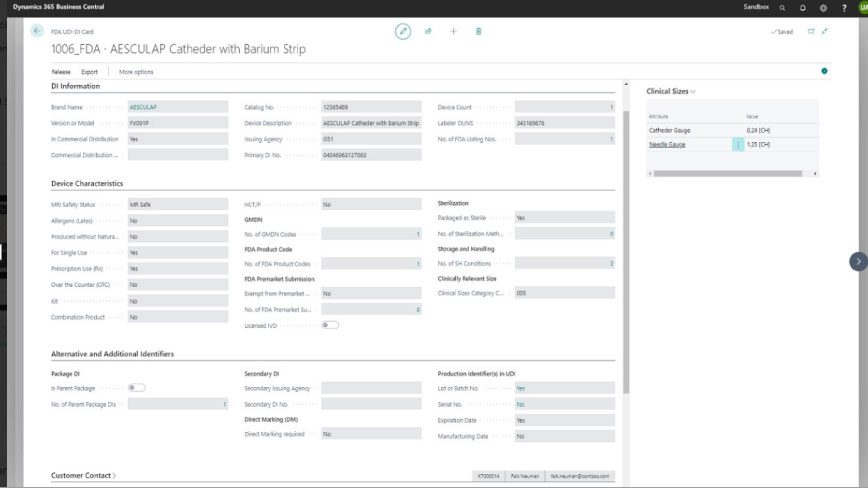Click the Attribute column header
Screen dimensions: 868x494
[x=658, y=116]
